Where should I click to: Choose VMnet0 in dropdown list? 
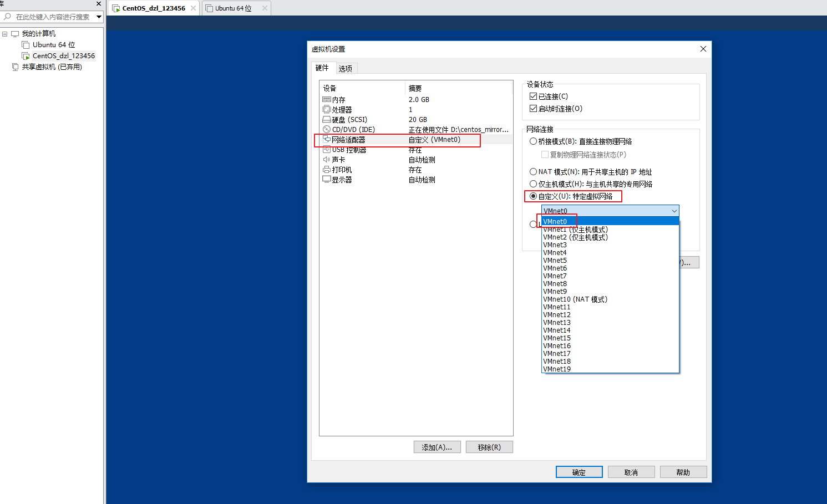coord(610,222)
